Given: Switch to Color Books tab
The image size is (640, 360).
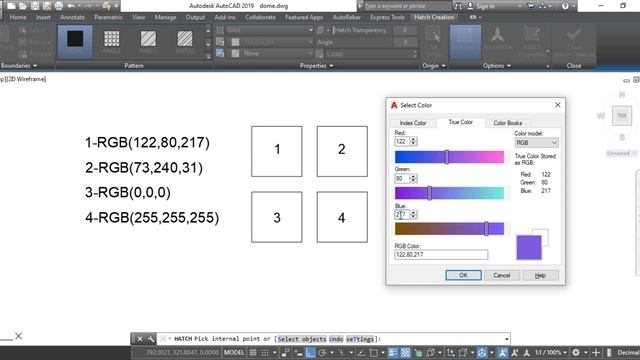Looking at the screenshot, I should [507, 123].
